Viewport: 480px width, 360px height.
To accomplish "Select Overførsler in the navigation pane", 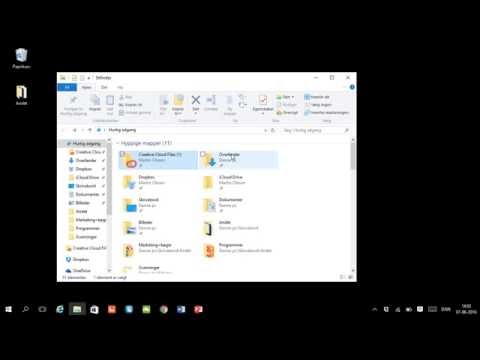I will 86,160.
